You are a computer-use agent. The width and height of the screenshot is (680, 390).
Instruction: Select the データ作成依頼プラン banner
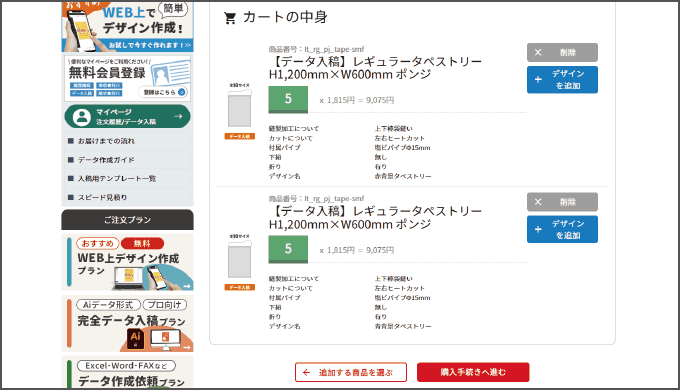click(x=128, y=372)
